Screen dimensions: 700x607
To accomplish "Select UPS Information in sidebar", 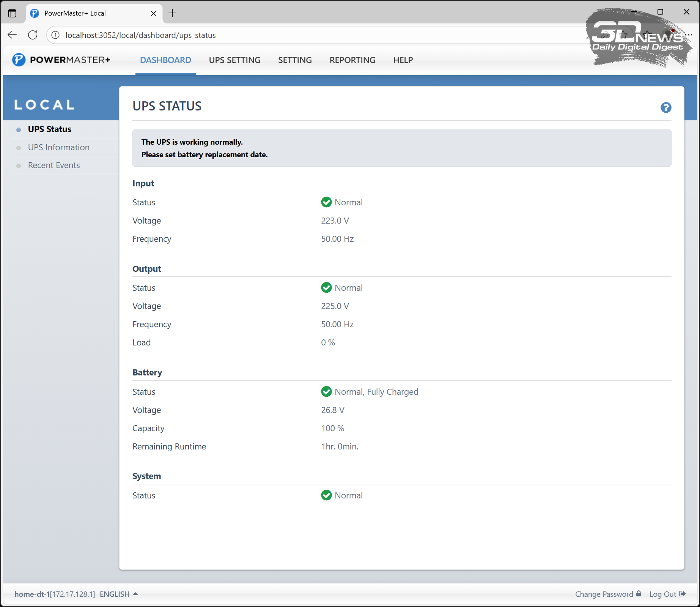I will coord(59,147).
